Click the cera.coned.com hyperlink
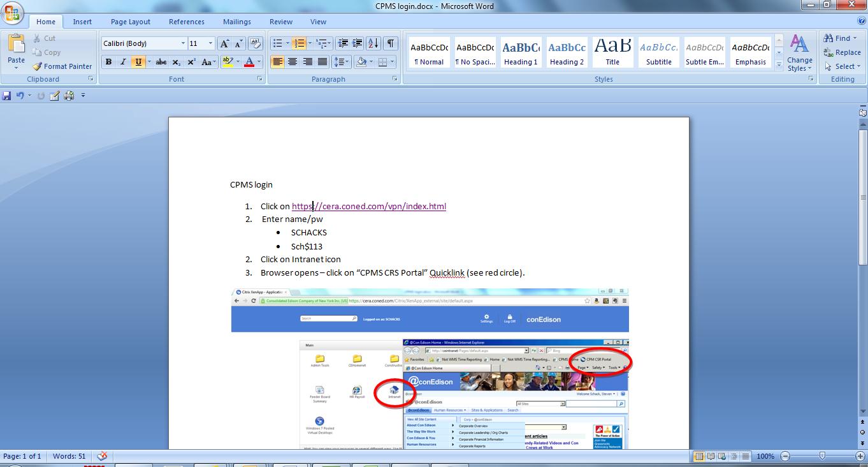The image size is (868, 467). click(368, 206)
